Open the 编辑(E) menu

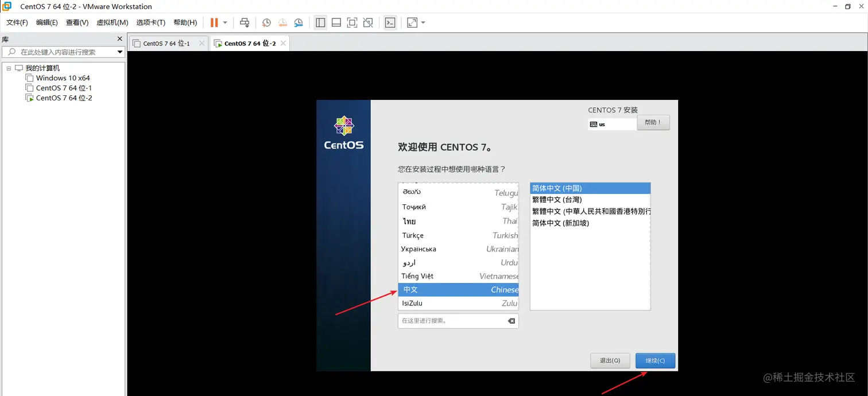(47, 22)
